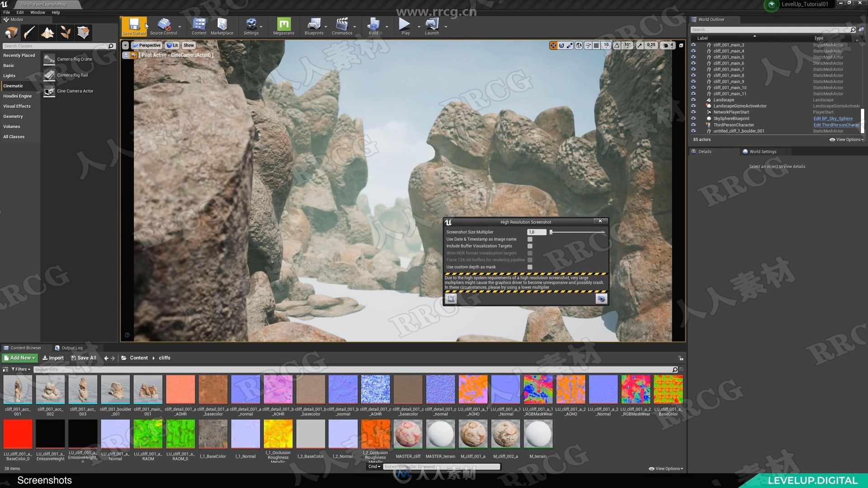Select cliff_001_main_3 in World Outliner
This screenshot has width=868, height=488.
pos(728,45)
